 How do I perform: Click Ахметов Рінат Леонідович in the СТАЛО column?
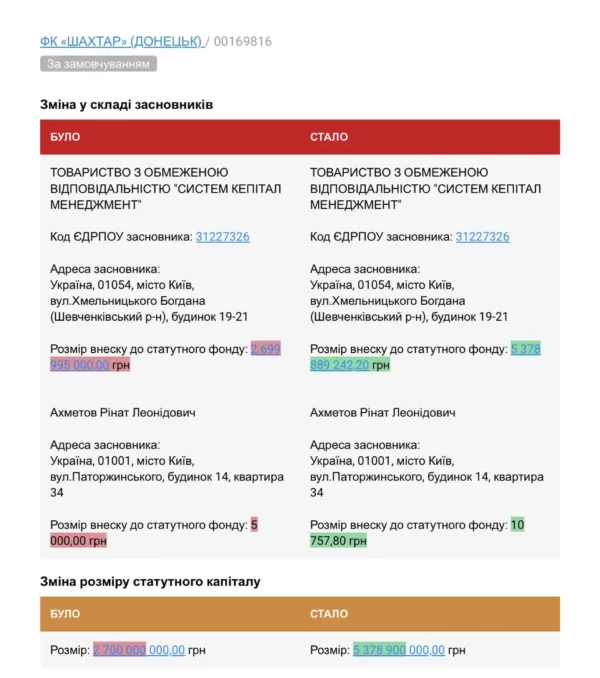pos(383,412)
